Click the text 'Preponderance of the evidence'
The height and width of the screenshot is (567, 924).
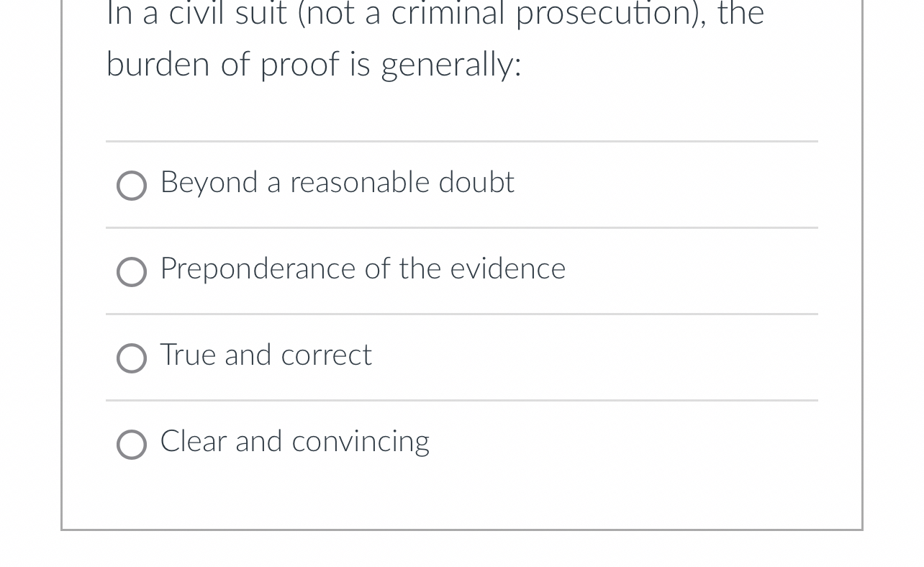pos(362,270)
